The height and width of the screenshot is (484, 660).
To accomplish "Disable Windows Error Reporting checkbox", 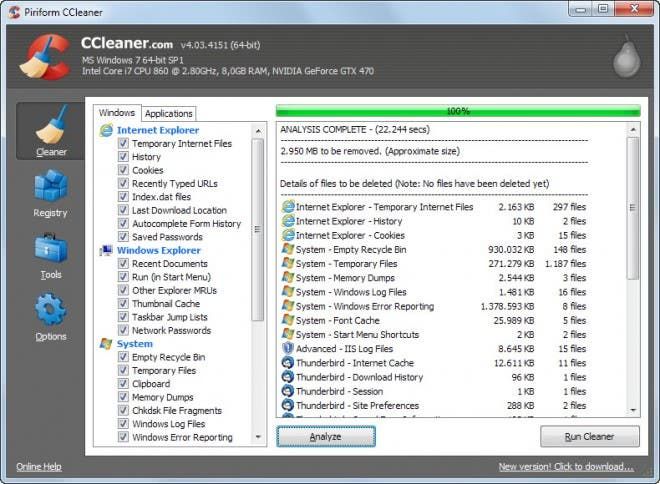I will point(123,437).
